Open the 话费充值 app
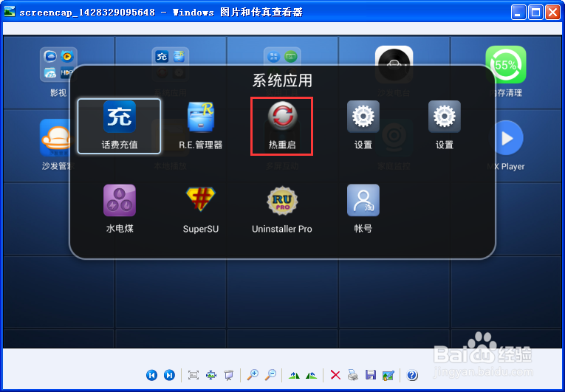 [x=119, y=126]
